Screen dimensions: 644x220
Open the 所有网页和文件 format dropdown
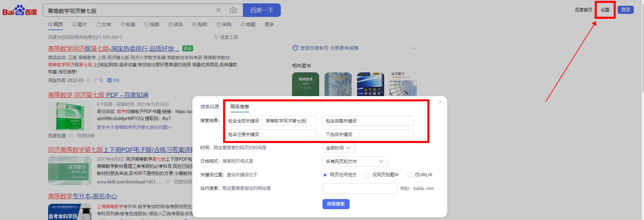355,161
